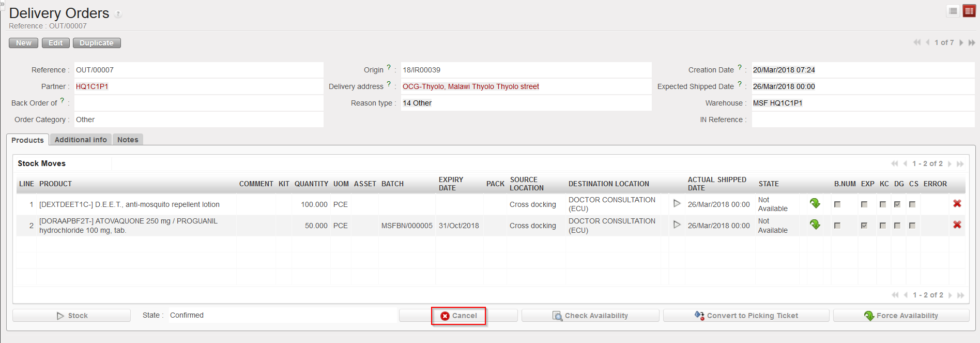The height and width of the screenshot is (343, 980).
Task: Click Convert to Picking Ticket
Action: (x=746, y=316)
